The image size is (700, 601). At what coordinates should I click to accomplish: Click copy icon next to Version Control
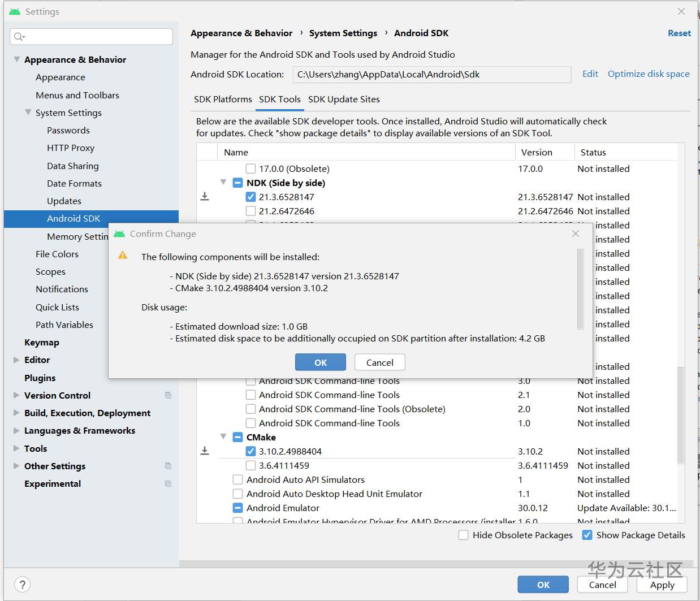(168, 395)
